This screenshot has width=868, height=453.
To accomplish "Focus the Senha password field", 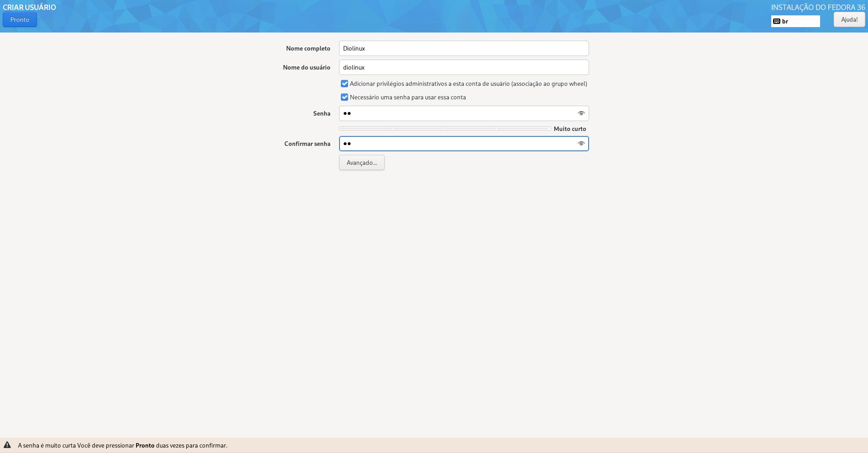I will point(452,113).
